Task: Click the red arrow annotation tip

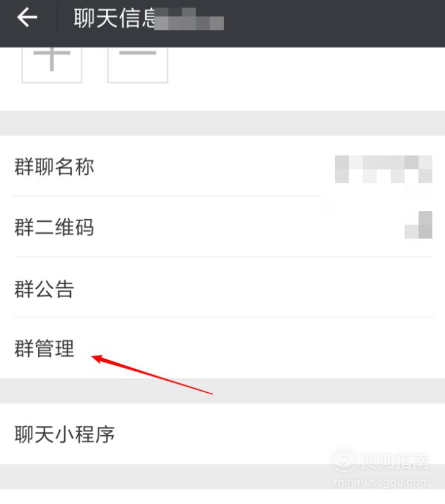Action: pyautogui.click(x=94, y=357)
